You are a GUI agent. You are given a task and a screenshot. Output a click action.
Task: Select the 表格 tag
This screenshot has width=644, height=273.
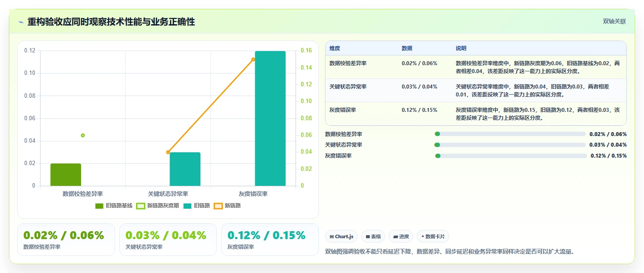(x=373, y=236)
